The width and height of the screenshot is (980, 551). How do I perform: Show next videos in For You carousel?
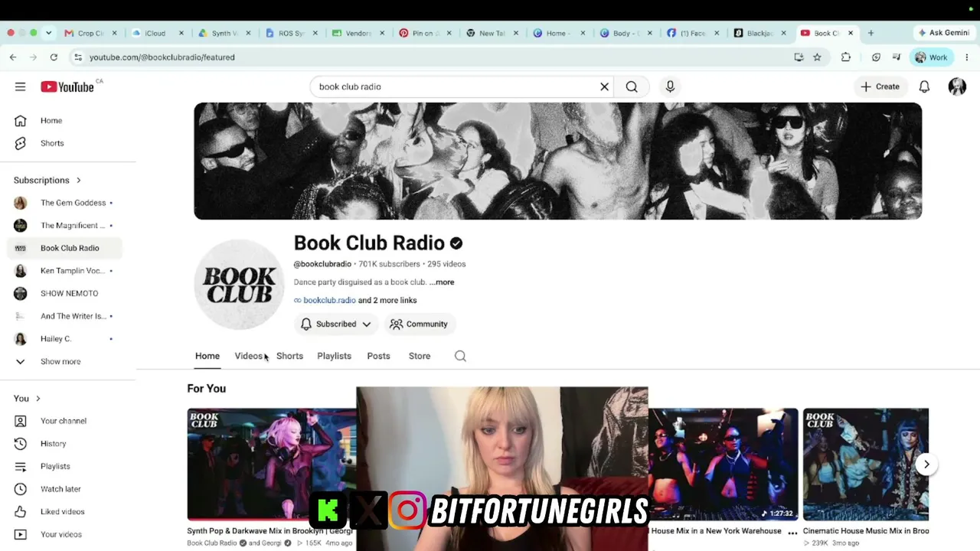coord(926,465)
